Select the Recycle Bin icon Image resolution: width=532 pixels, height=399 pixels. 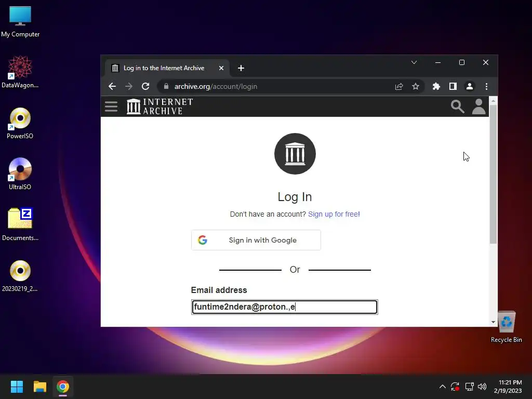tap(506, 326)
